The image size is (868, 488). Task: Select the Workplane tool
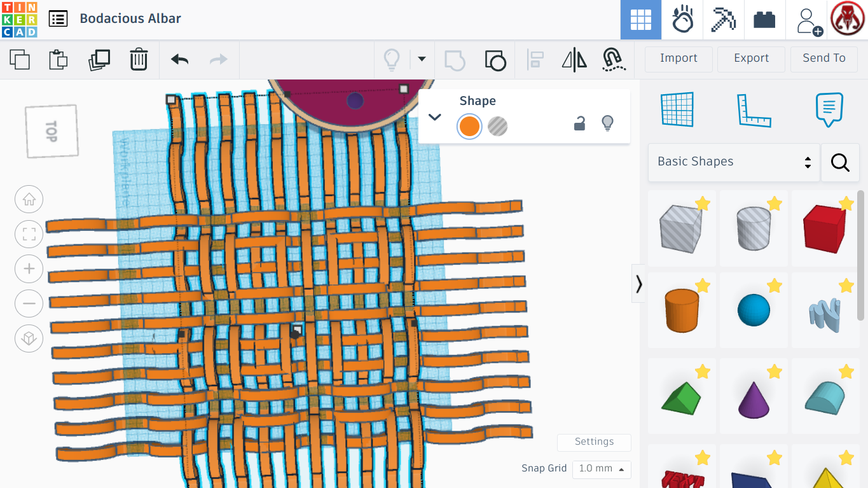(677, 109)
